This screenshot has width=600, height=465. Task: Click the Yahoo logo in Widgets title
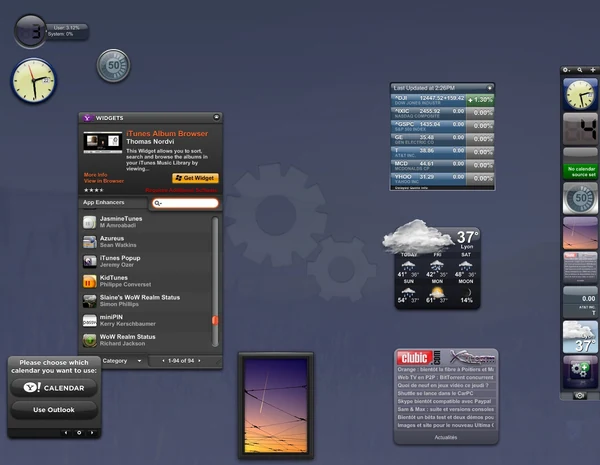pos(87,118)
